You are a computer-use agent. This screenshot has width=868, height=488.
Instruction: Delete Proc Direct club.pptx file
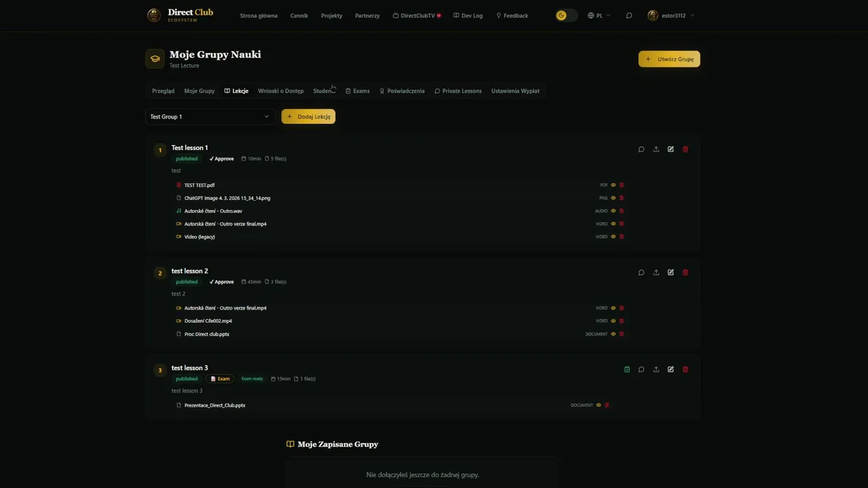tap(621, 333)
